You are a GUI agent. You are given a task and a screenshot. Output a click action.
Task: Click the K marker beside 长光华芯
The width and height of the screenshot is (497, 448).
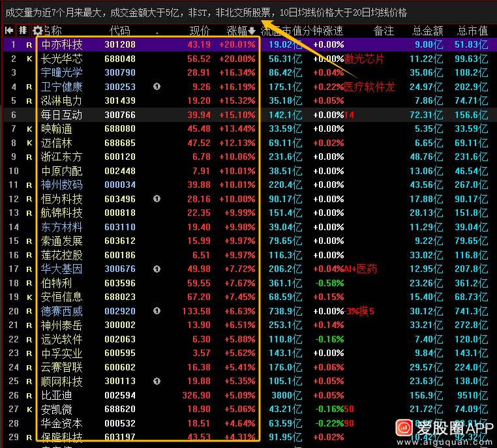(x=29, y=59)
